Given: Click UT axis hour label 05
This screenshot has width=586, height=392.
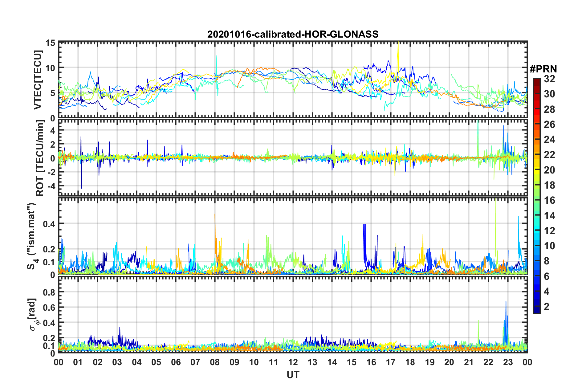Looking at the screenshot, I should coord(156,362).
